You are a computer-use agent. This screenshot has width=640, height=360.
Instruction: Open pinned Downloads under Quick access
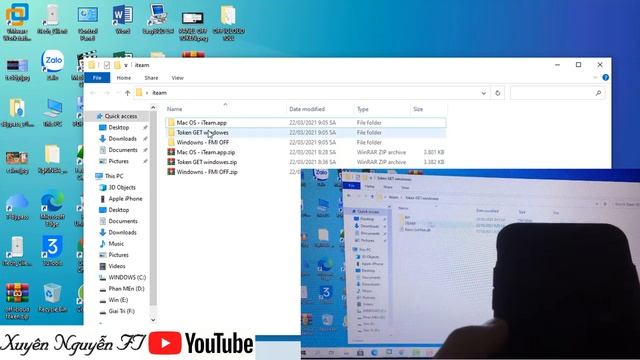[122, 139]
